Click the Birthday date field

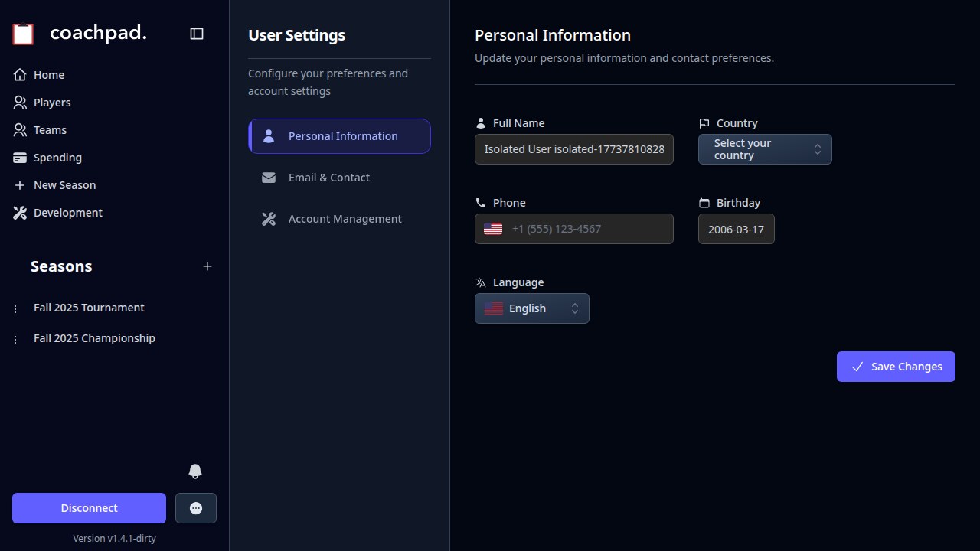[x=736, y=229]
